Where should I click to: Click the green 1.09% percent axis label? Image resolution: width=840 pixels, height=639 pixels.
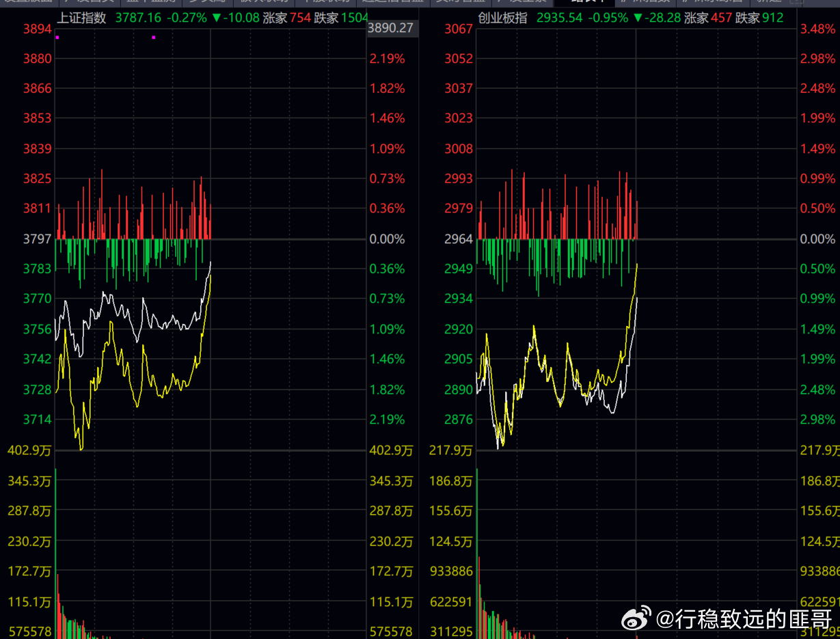[388, 329]
